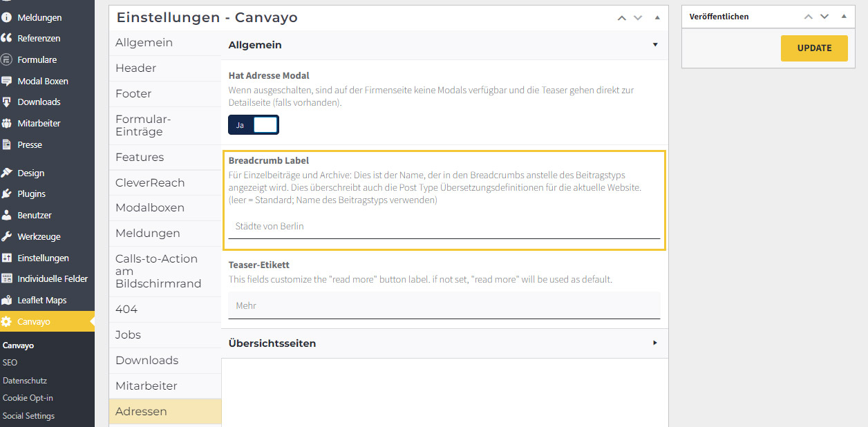Click the Downloads icon in admin menu
This screenshot has height=427, width=868.
tap(7, 102)
